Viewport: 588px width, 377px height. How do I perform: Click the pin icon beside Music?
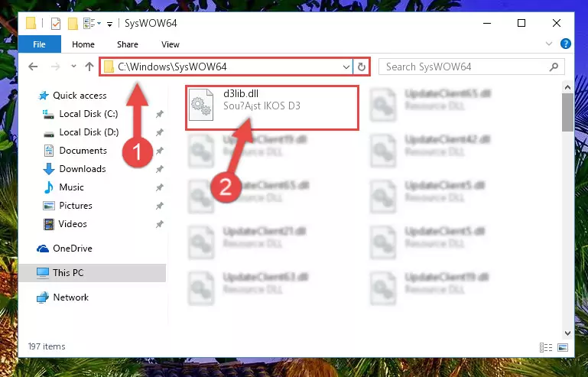coord(160,187)
